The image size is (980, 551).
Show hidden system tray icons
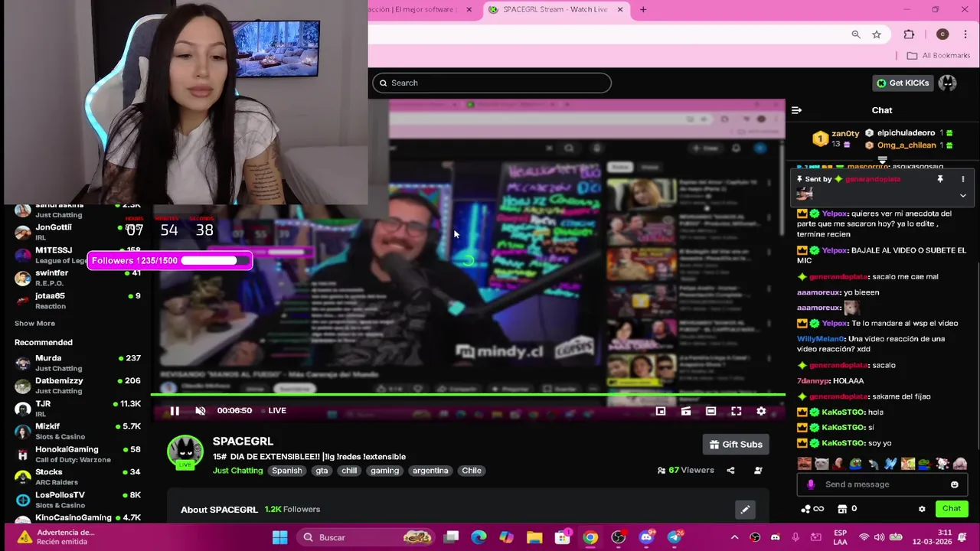click(734, 537)
